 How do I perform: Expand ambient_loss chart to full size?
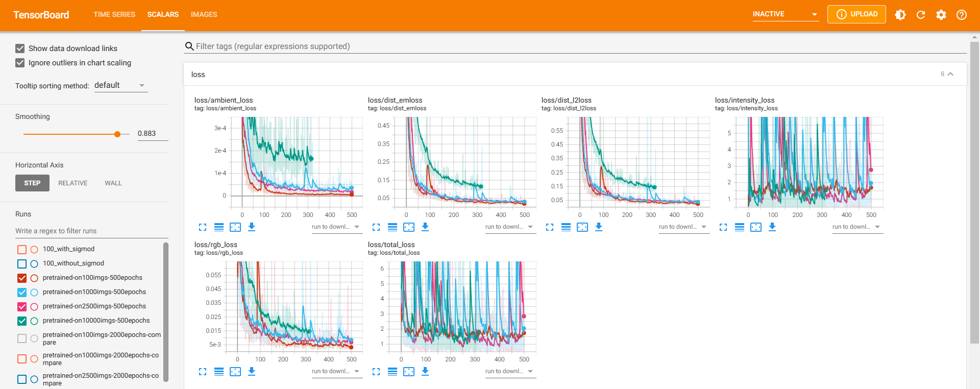point(203,227)
